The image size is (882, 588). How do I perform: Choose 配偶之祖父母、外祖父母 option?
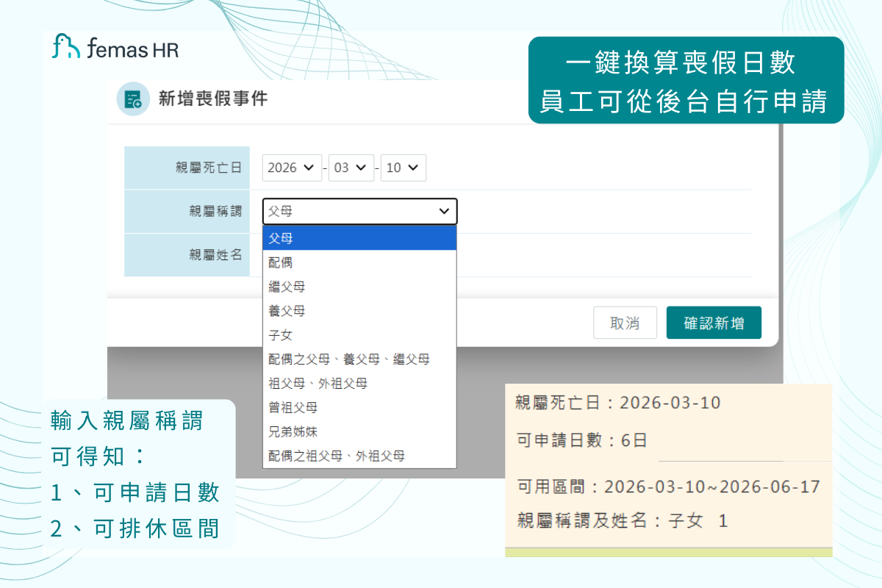pos(359,456)
